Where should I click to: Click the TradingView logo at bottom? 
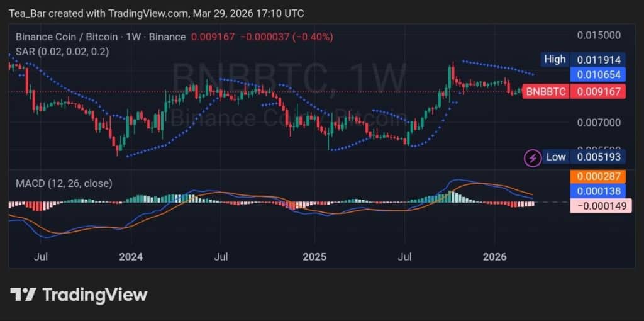click(79, 295)
